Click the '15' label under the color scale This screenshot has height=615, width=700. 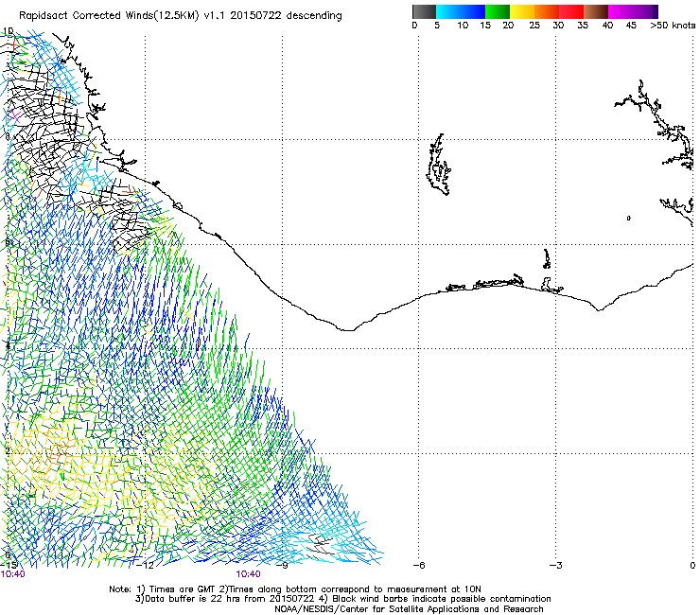pyautogui.click(x=485, y=26)
